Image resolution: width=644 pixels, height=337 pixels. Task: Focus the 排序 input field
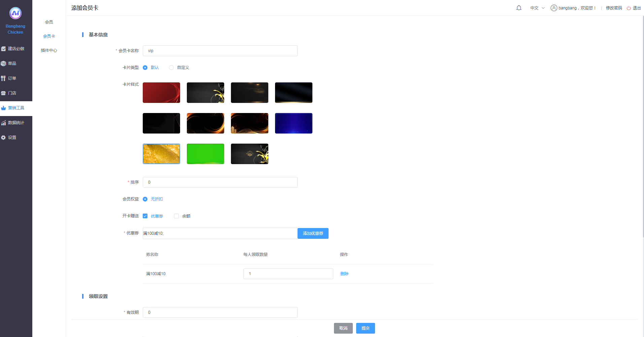click(220, 182)
